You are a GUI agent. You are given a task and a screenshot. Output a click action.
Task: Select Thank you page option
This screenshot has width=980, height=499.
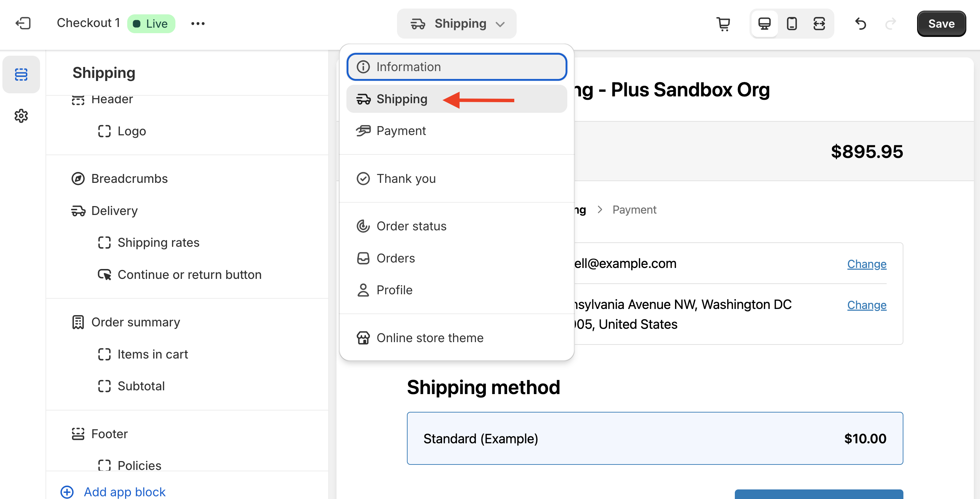click(x=406, y=179)
